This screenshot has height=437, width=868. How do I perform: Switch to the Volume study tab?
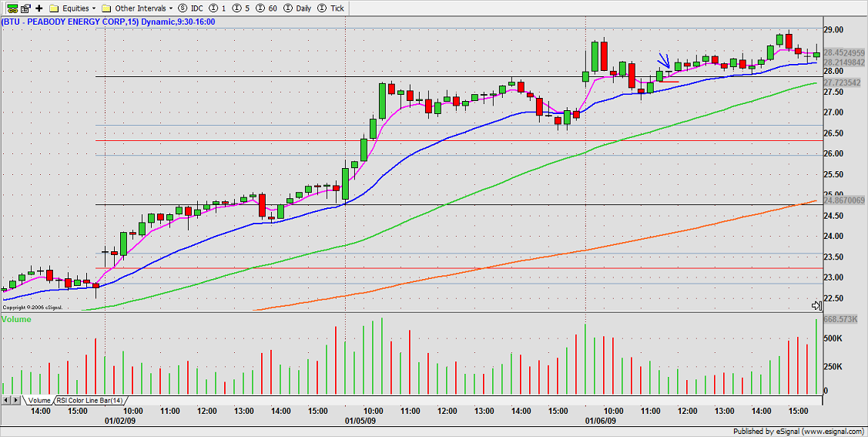(x=39, y=400)
